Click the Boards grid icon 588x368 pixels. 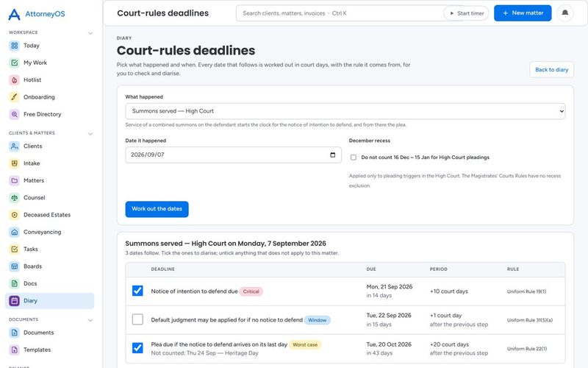14,266
